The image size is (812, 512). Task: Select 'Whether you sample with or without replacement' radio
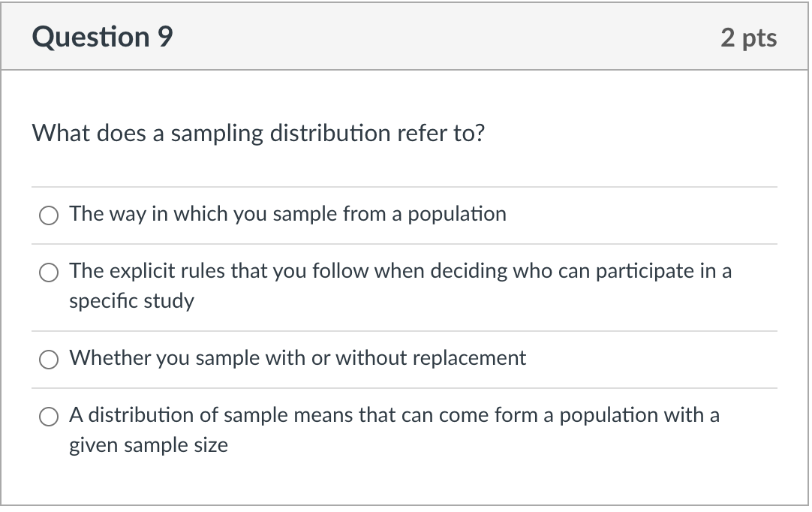click(49, 360)
